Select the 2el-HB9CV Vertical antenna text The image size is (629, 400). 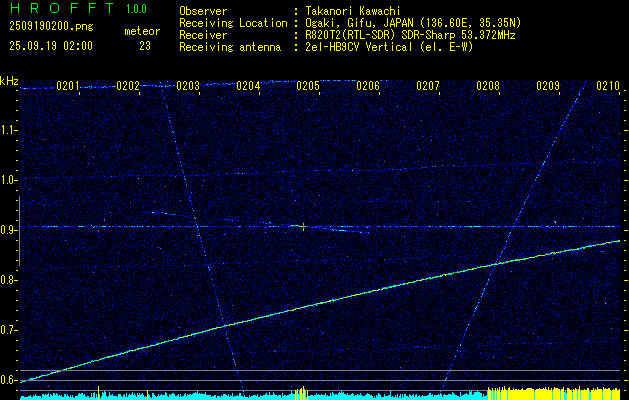389,47
